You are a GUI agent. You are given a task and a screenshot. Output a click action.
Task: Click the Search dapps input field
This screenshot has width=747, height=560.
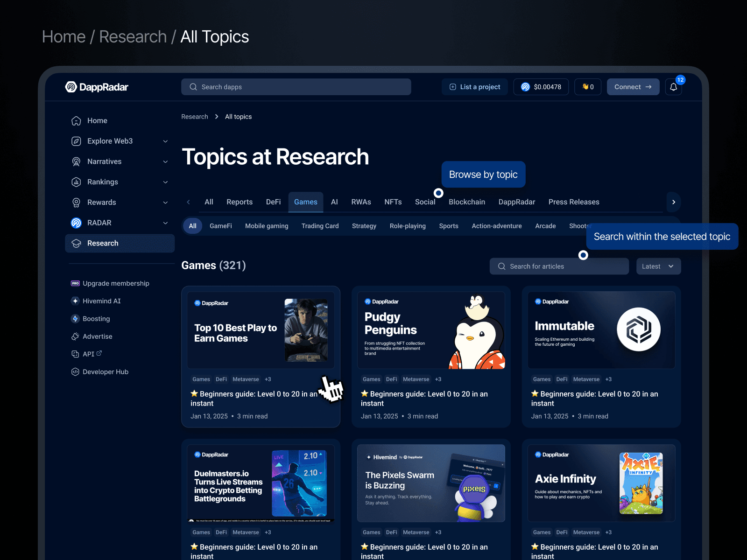296,87
